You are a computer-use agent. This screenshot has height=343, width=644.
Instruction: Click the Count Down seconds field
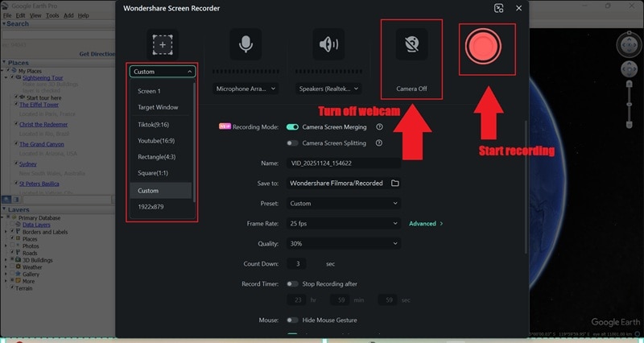[x=296, y=264]
